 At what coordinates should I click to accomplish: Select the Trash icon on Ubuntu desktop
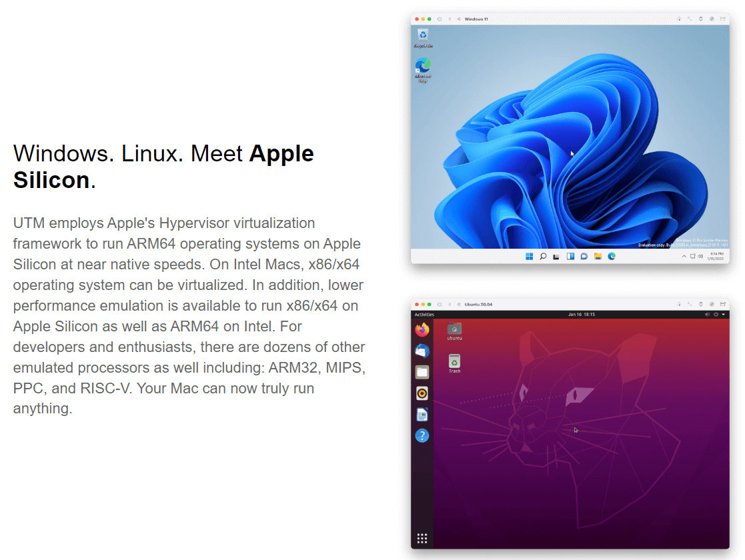click(454, 363)
